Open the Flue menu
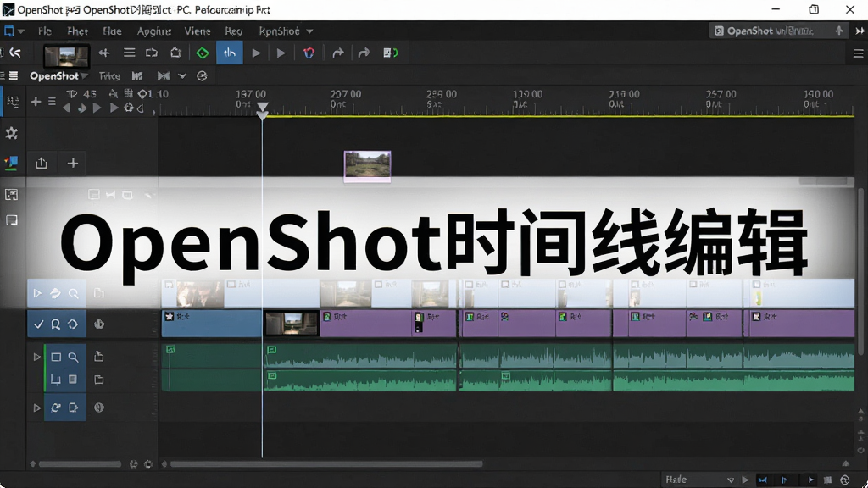This screenshot has width=868, height=488. tap(112, 31)
